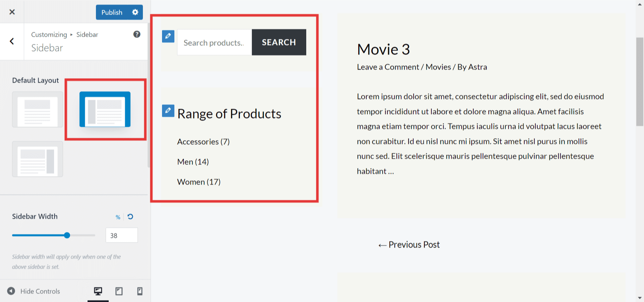Click the Sidebar Width slider handle
The height and width of the screenshot is (302, 644).
tap(67, 235)
